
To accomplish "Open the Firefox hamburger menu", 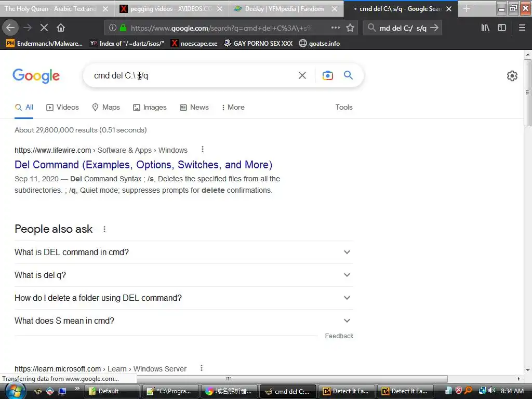I will pyautogui.click(x=522, y=28).
